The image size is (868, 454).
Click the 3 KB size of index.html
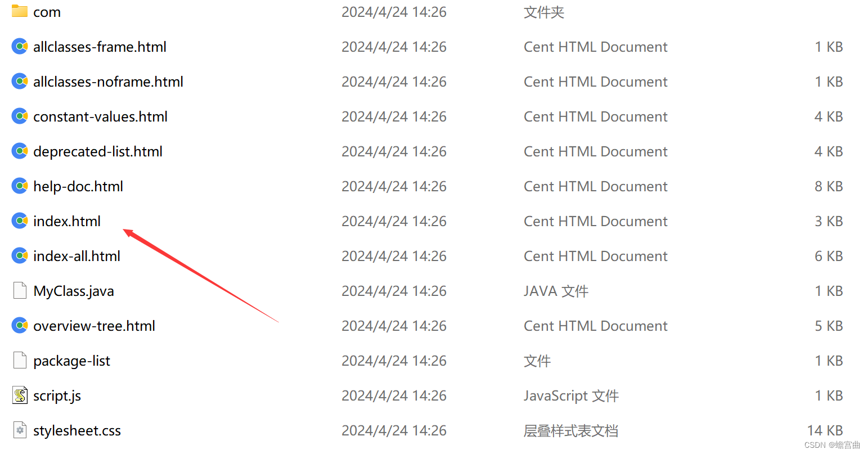coord(829,221)
